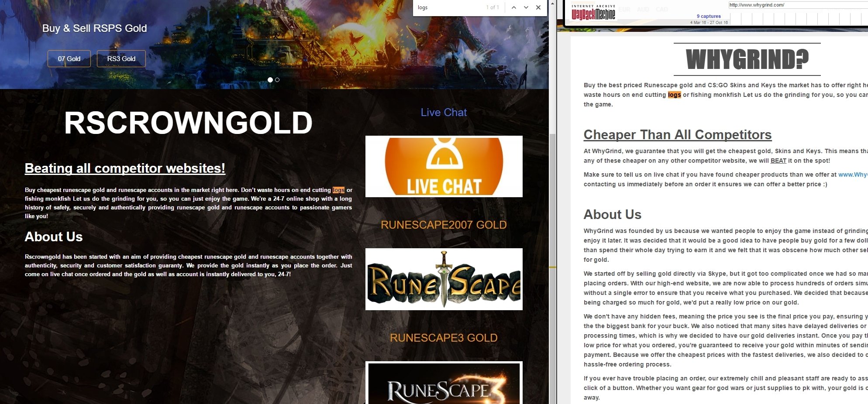Open the RUNESCAPE2007 GOLD link

(x=444, y=225)
